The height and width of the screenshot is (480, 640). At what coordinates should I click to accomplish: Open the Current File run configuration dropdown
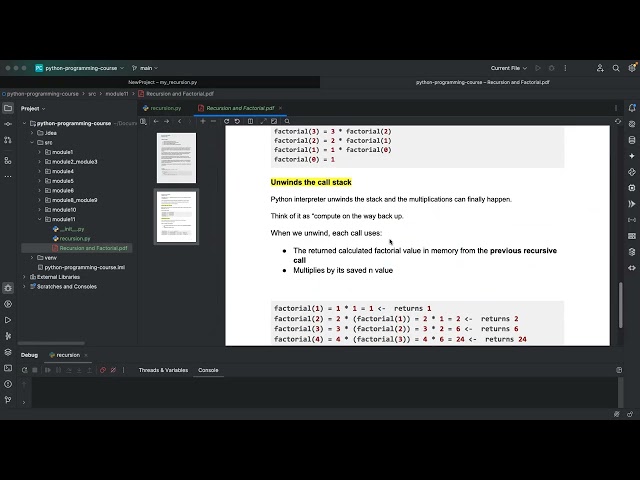[x=509, y=68]
